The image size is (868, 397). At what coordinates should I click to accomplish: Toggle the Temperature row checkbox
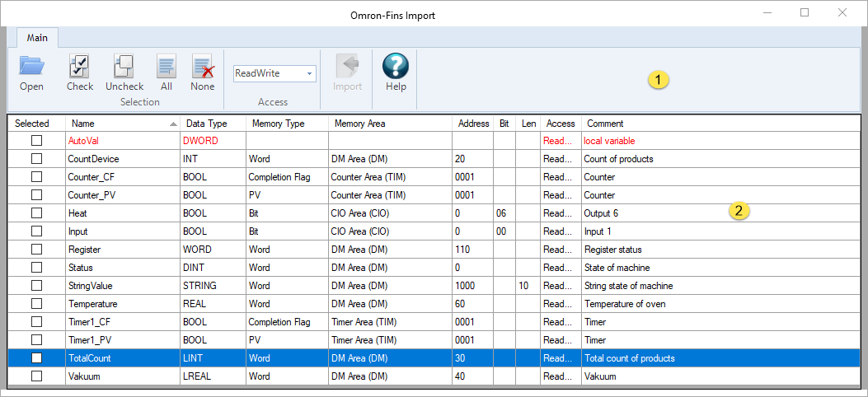point(36,304)
